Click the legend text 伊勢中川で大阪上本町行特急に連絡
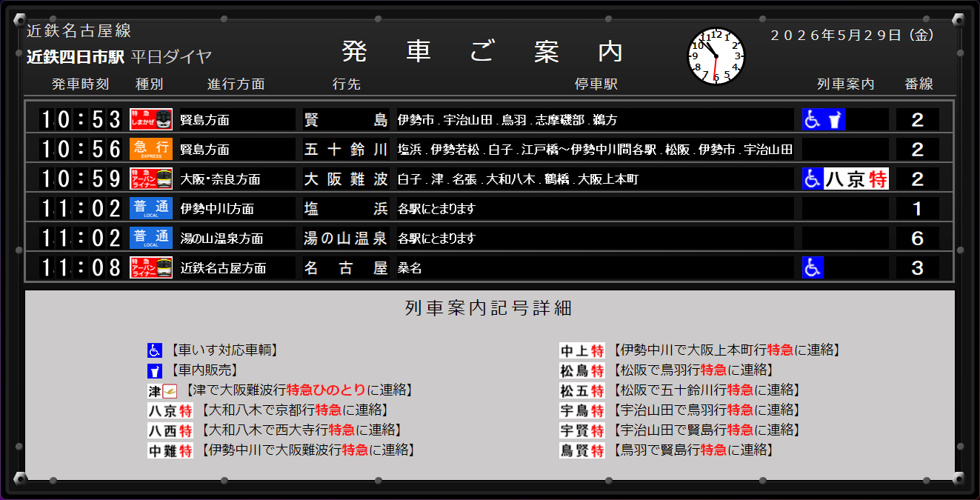 (727, 350)
